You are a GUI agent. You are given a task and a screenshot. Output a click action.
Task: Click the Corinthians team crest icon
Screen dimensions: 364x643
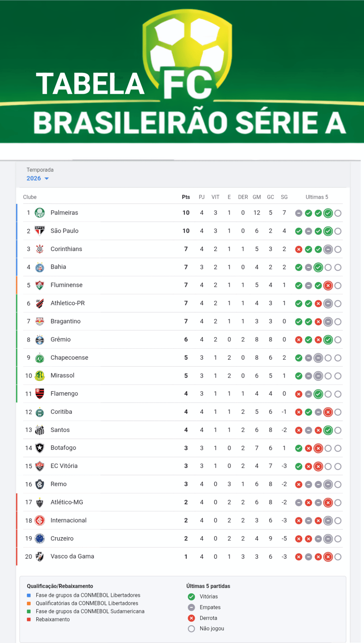pos(39,249)
